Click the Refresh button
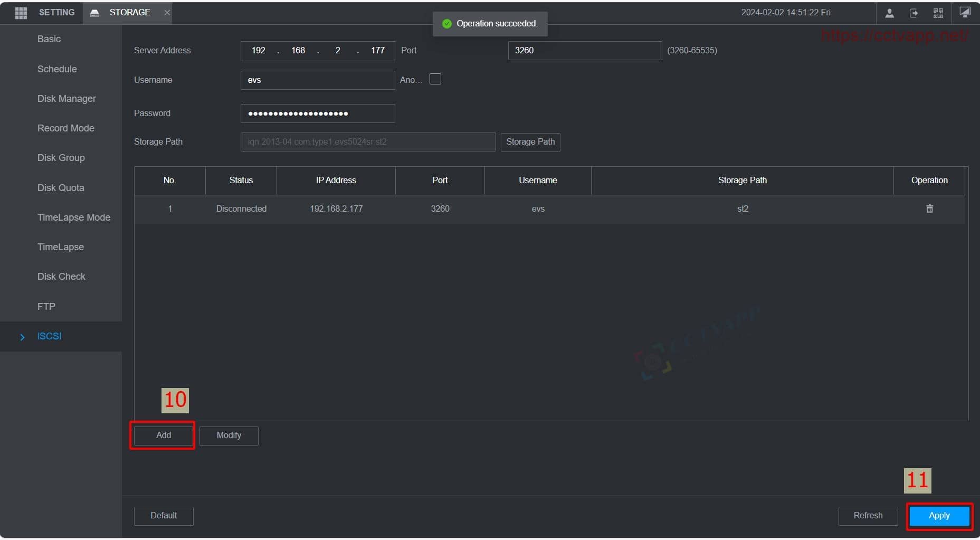980x540 pixels. coord(868,516)
